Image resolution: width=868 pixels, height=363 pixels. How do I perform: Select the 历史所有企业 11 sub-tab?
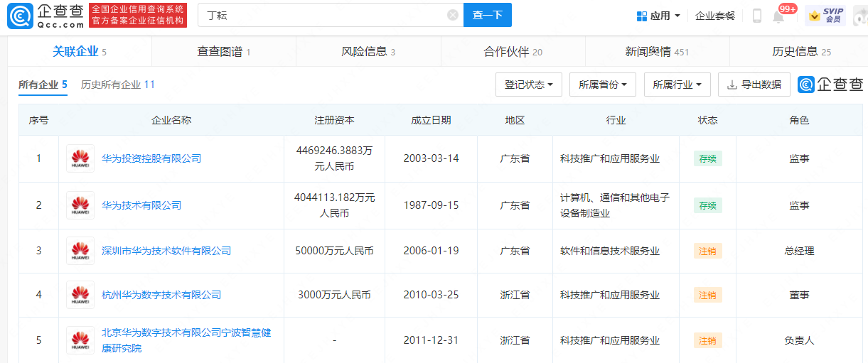tap(118, 85)
